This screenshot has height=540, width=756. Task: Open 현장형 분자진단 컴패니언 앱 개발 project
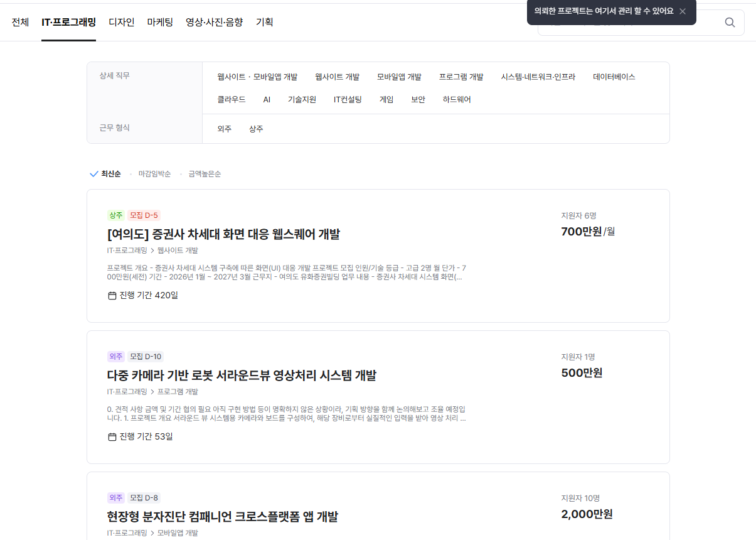(x=223, y=517)
